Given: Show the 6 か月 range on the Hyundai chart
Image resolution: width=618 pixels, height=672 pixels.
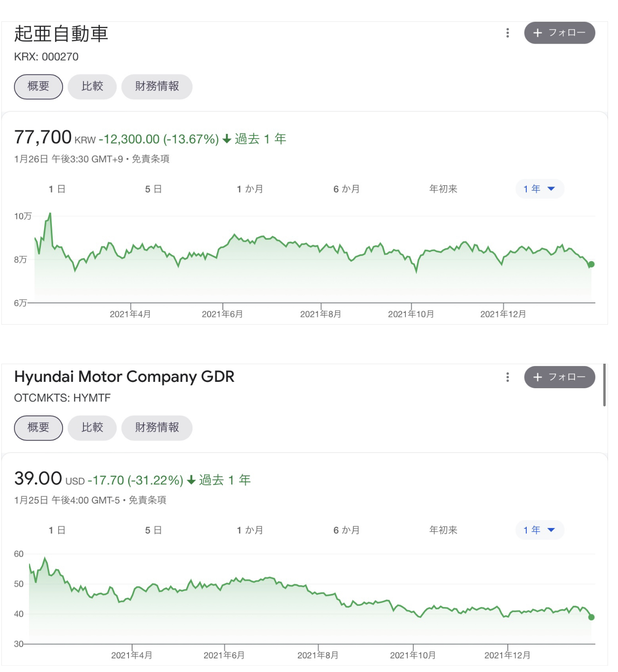Looking at the screenshot, I should [x=346, y=530].
